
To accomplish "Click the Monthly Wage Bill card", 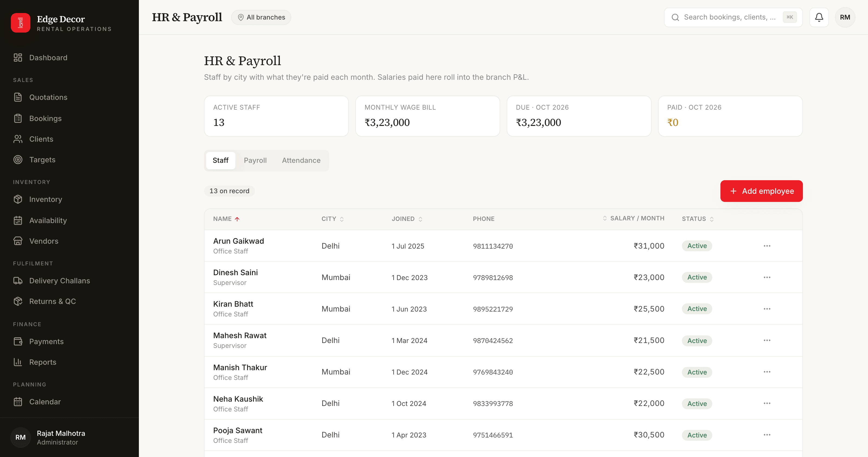I will coord(427,116).
